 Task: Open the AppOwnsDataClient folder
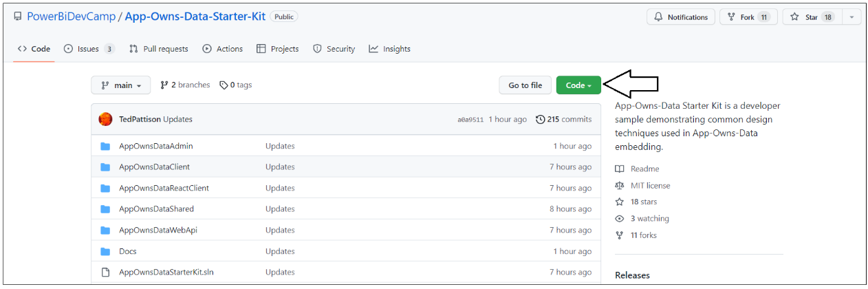(155, 167)
